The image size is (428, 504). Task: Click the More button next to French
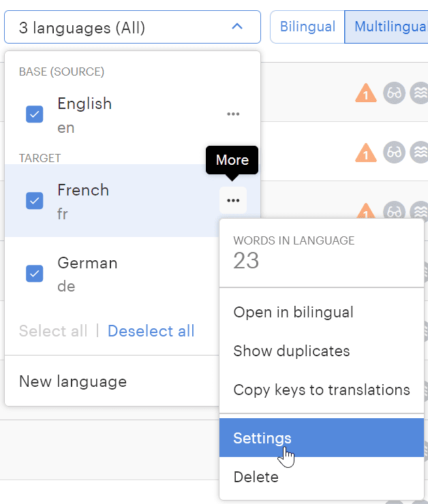click(233, 200)
